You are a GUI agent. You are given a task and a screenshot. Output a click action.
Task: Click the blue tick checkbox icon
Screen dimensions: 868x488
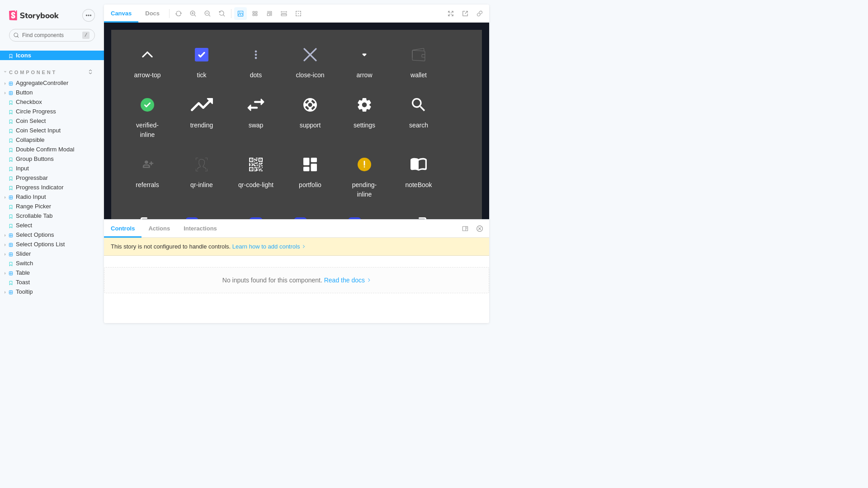click(202, 55)
